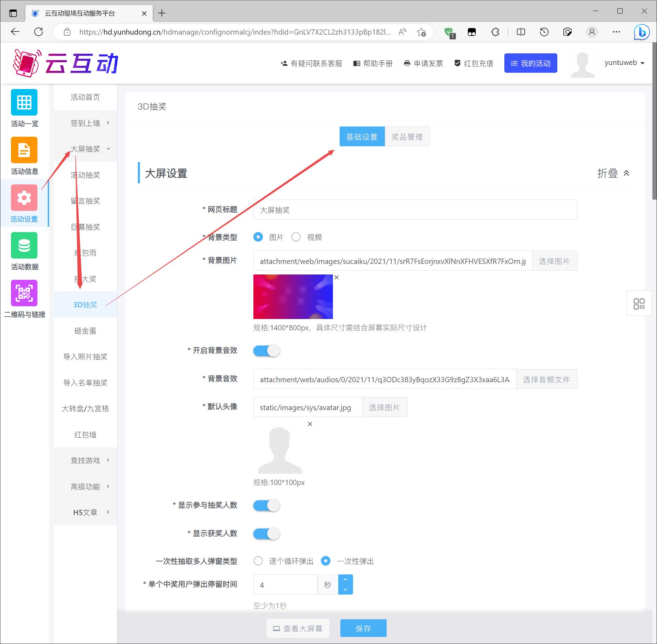
Task: Open the orange 活动信息 document icon
Action: (24, 150)
